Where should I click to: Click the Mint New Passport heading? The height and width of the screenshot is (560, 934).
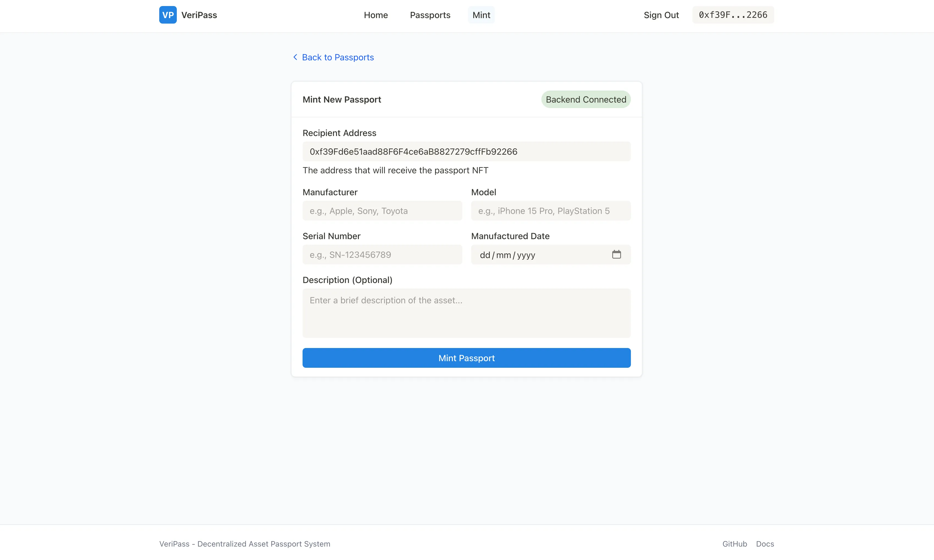342,99
